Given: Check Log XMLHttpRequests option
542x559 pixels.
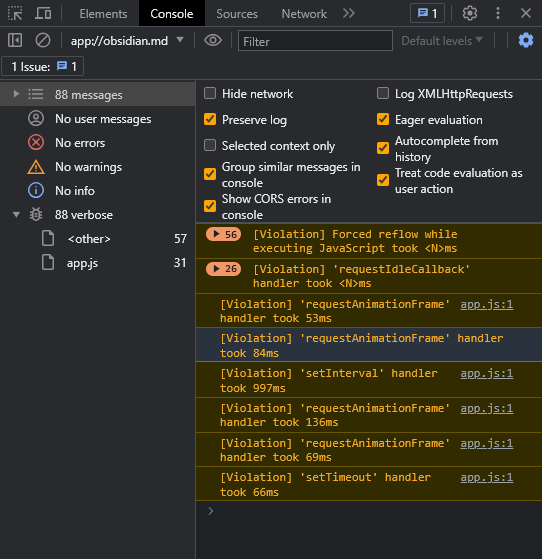Looking at the screenshot, I should click(383, 93).
